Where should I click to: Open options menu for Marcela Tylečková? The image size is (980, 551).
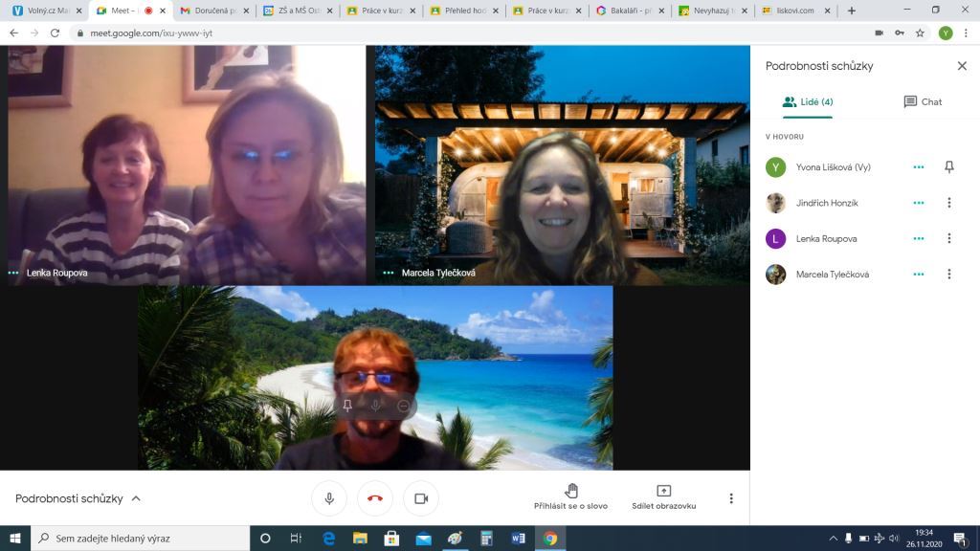948,275
